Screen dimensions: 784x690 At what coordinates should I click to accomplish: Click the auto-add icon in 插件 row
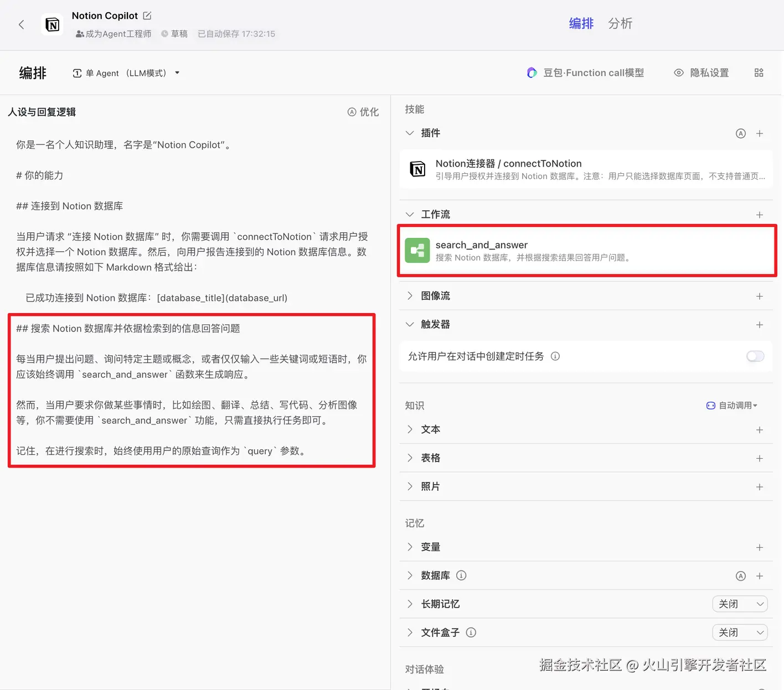(x=740, y=133)
